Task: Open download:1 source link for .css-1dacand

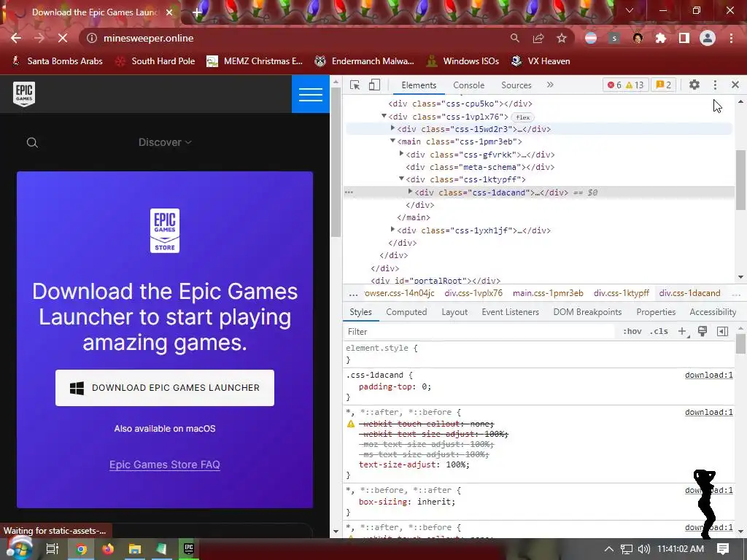Action: (x=709, y=376)
